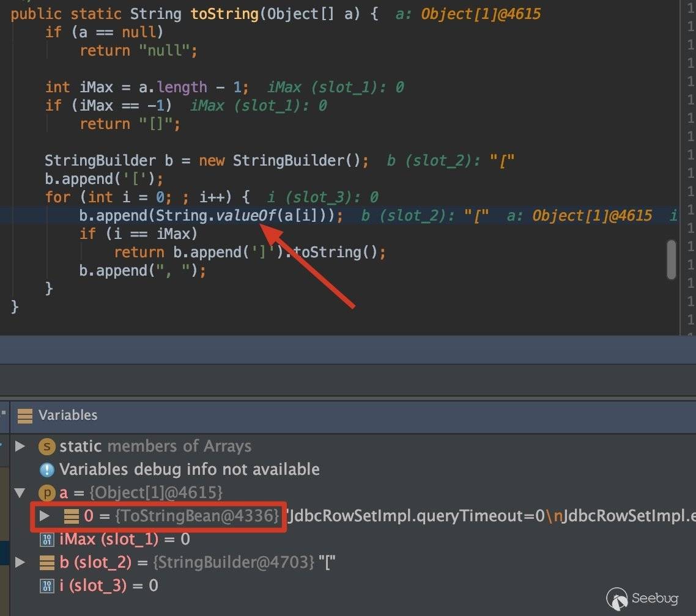Image resolution: width=696 pixels, height=616 pixels.
Task: Click the "b.append('[');" code line
Action: (104, 179)
